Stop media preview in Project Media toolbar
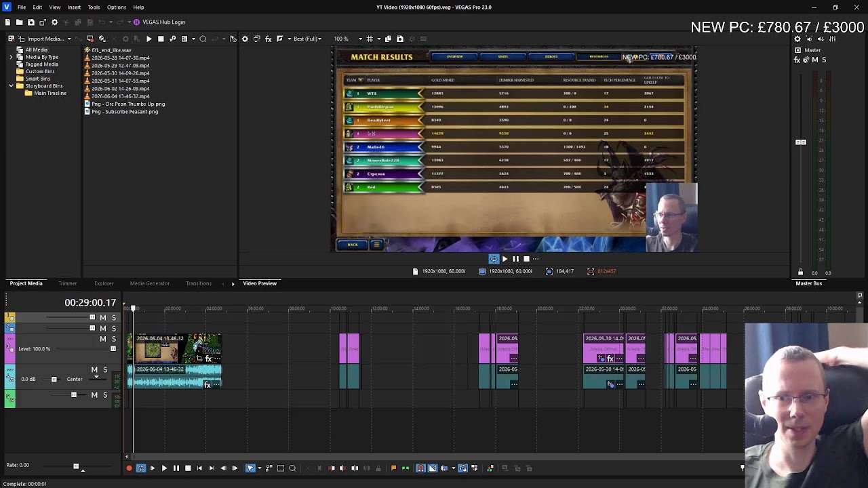The image size is (868, 488). point(161,39)
